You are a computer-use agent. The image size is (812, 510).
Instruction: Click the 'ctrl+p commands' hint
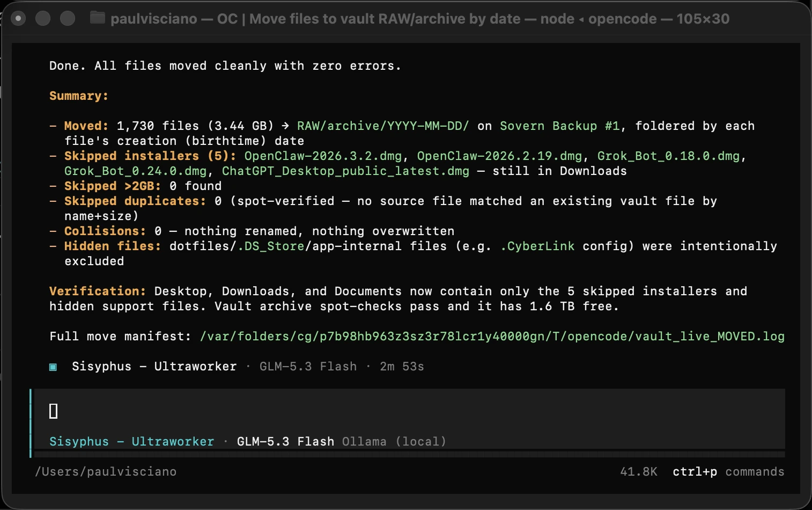point(728,471)
